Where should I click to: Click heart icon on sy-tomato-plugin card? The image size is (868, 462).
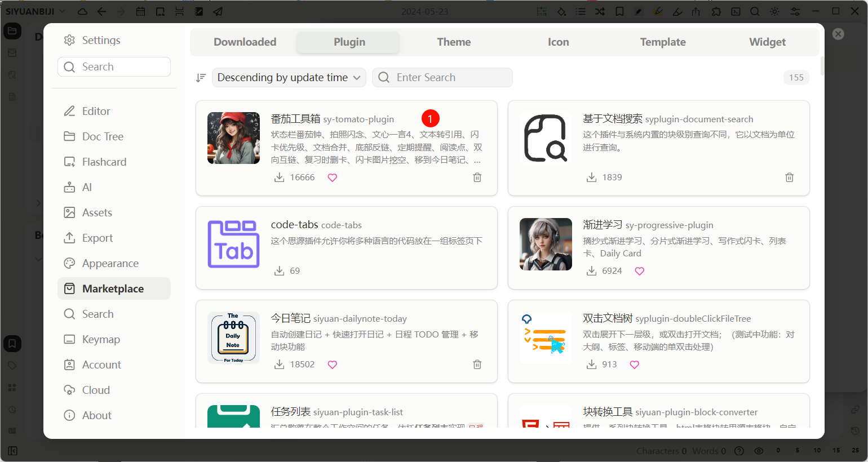(333, 177)
